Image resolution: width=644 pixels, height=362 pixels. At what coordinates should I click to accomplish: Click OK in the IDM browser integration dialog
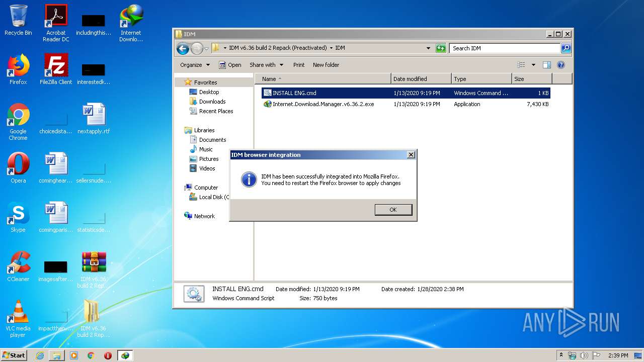[x=393, y=210]
